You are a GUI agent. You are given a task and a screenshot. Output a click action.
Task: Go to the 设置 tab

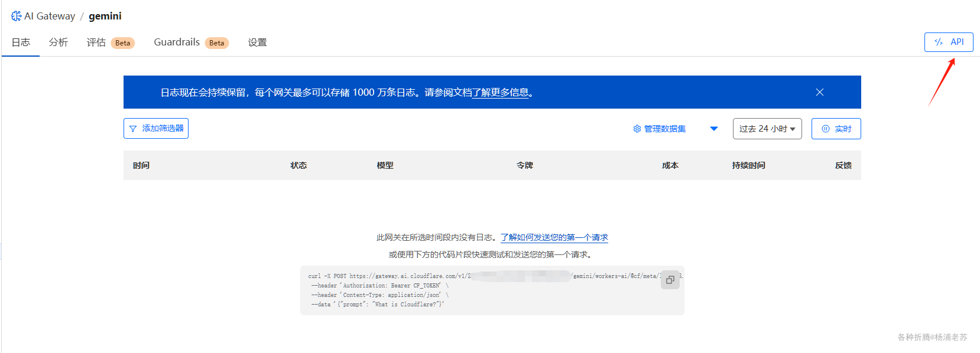tap(257, 43)
